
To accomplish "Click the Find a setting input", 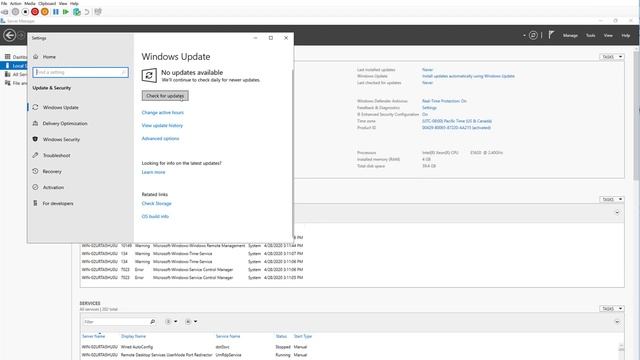I will coord(80,72).
